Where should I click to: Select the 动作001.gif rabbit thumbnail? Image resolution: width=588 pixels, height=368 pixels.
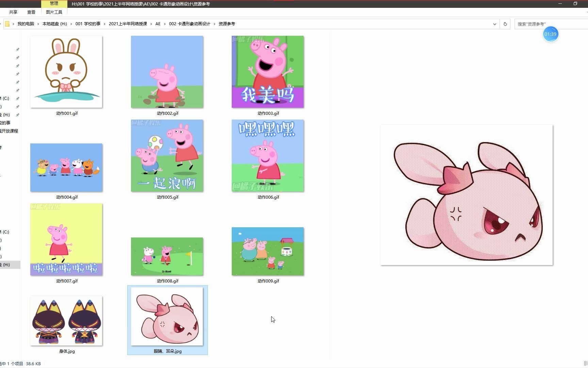(x=66, y=72)
